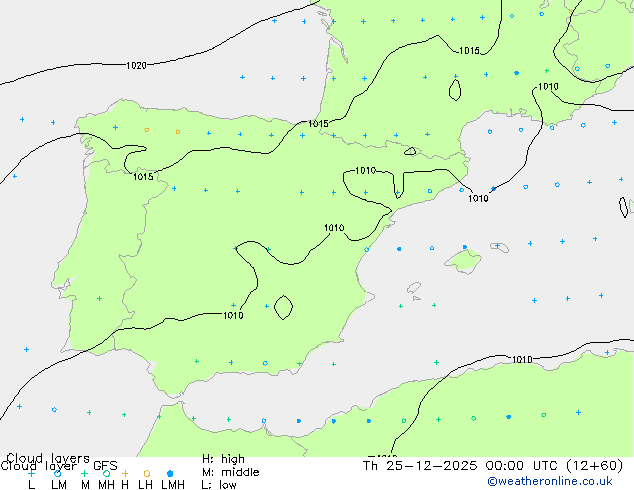Click the 1015 label at the Biscay coast
This screenshot has width=634, height=490.
tap(318, 124)
